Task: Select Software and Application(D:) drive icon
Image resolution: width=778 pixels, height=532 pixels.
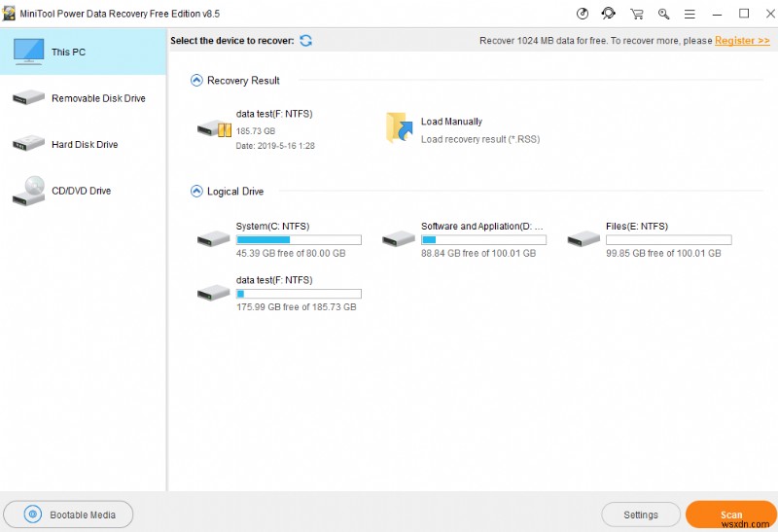Action: (399, 238)
